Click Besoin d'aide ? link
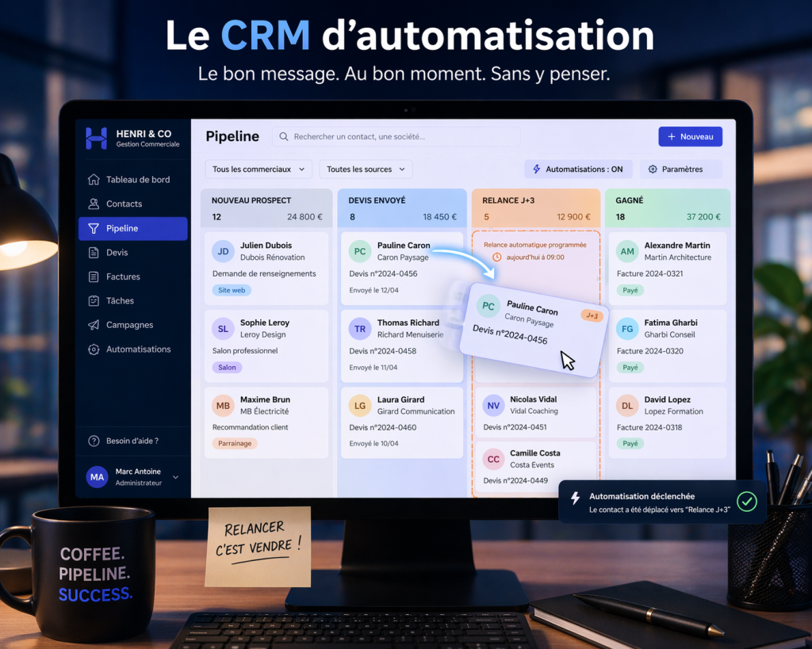 tap(132, 441)
